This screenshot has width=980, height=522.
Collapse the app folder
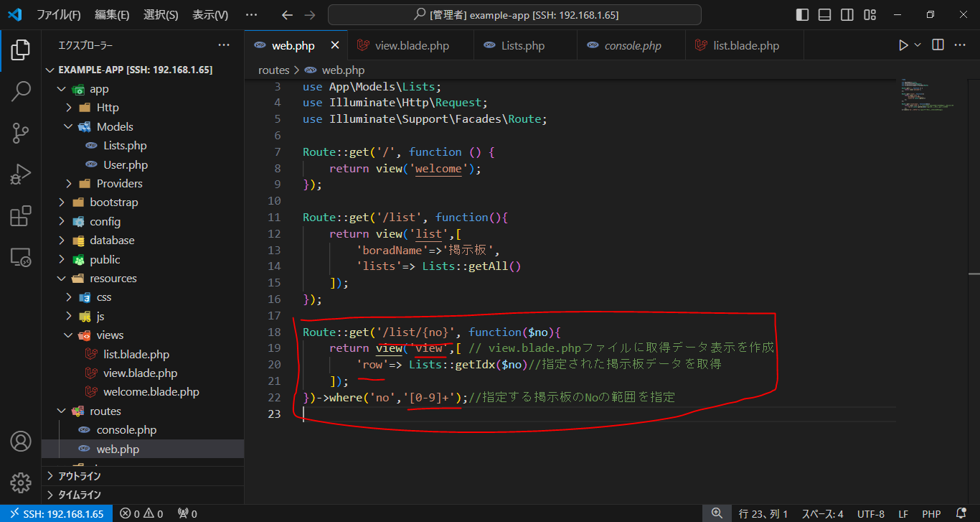[143, 89]
